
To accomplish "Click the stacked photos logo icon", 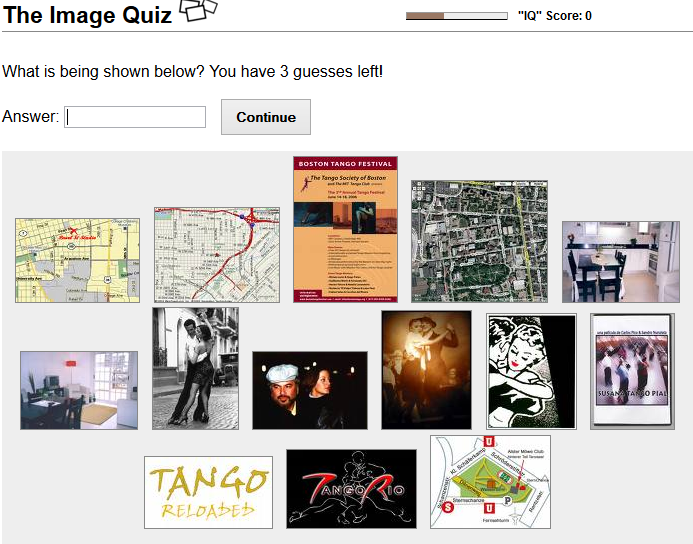I will pos(198,10).
